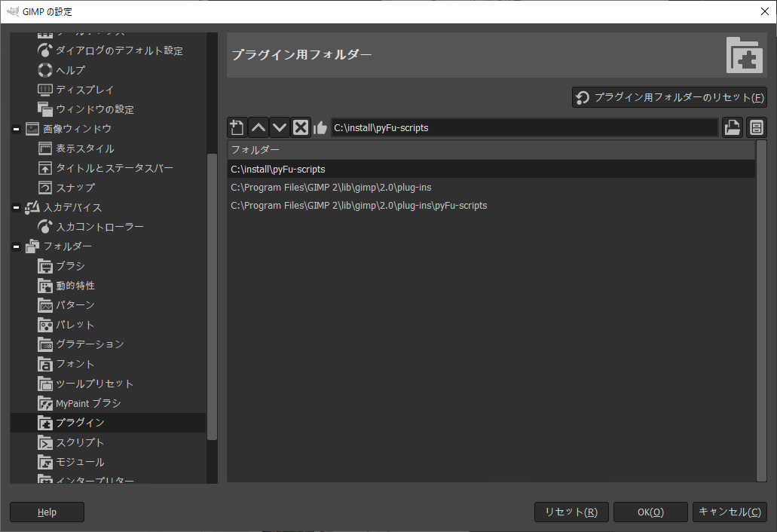This screenshot has height=532, width=777.
Task: Collapse the 入力デバイス section
Action: (x=15, y=207)
